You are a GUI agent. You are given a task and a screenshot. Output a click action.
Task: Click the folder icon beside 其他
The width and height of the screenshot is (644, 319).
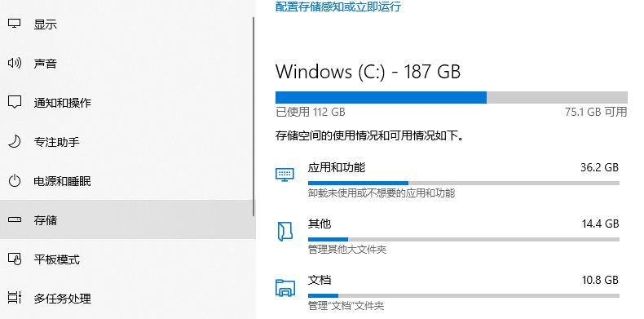pos(285,231)
